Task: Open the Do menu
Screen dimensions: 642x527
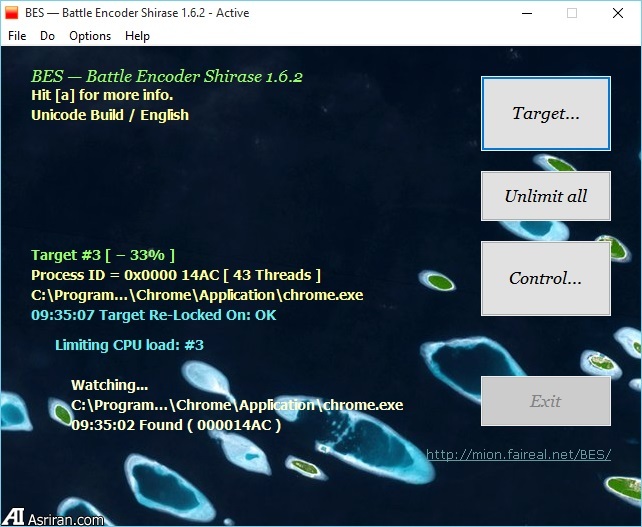Action: coord(47,36)
